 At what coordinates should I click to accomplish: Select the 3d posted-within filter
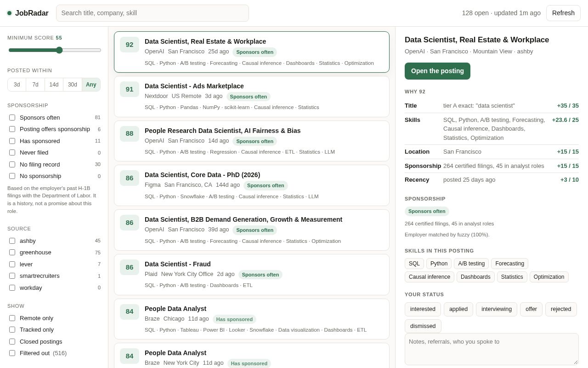point(17,85)
